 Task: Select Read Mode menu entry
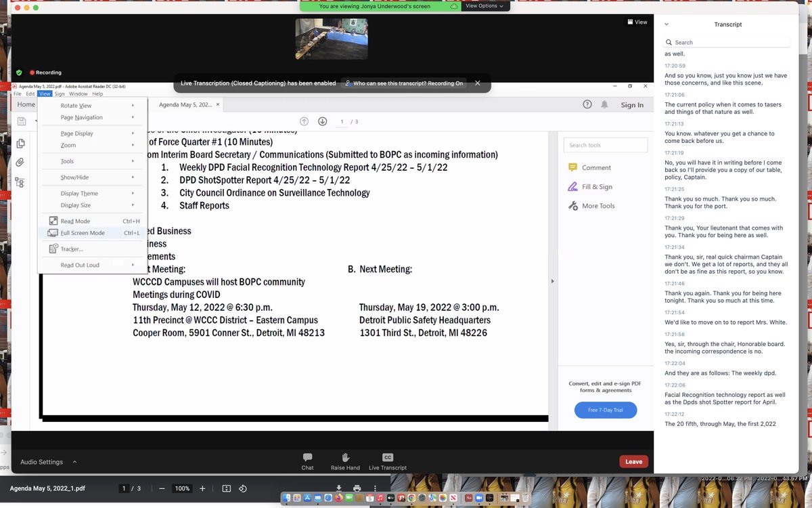point(93,221)
